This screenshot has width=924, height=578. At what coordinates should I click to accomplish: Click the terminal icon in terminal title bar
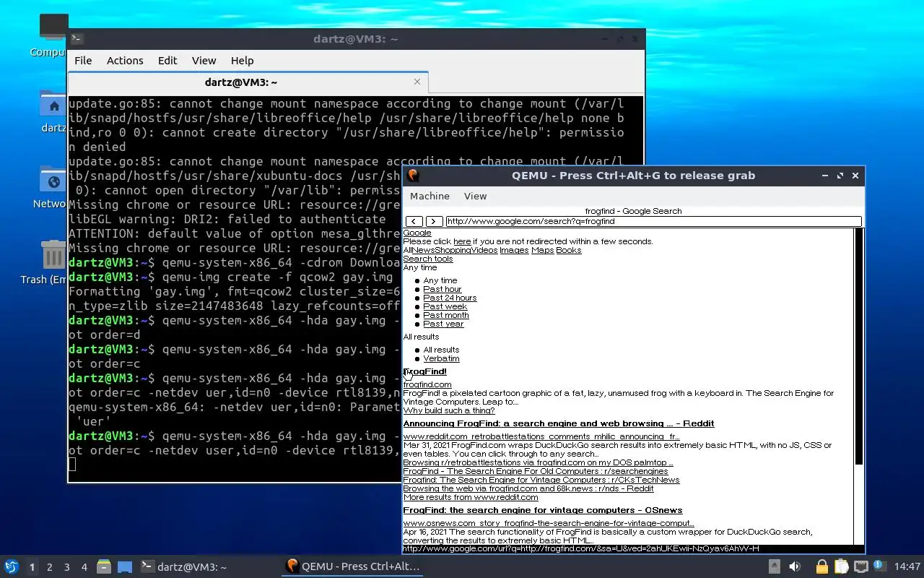point(77,39)
